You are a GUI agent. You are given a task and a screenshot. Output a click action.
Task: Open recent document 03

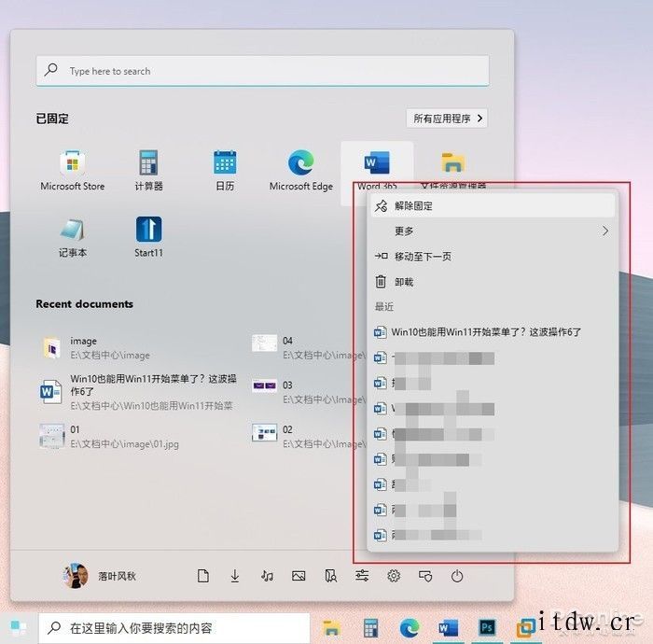point(309,392)
